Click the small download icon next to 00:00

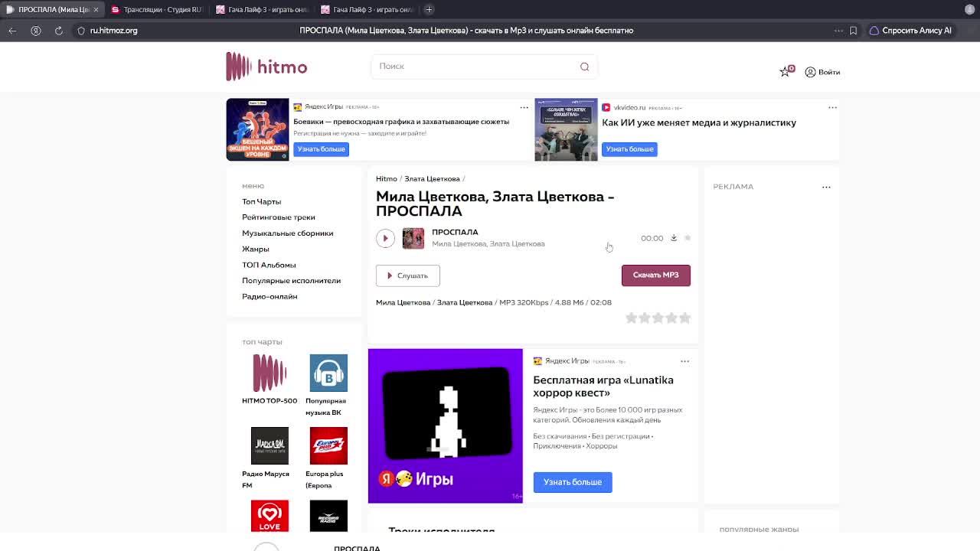pos(674,238)
